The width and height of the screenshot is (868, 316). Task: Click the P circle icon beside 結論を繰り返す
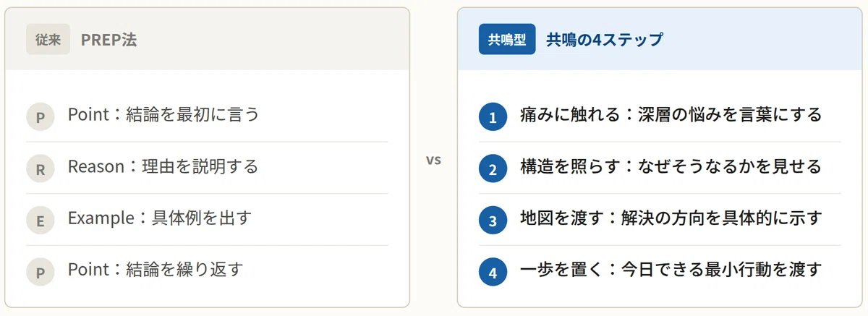tap(41, 272)
